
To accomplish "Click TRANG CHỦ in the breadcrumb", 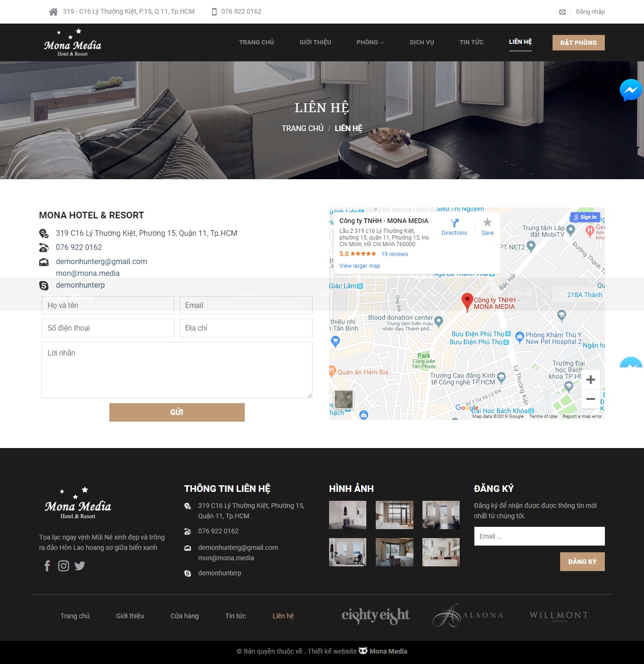I will click(x=303, y=128).
